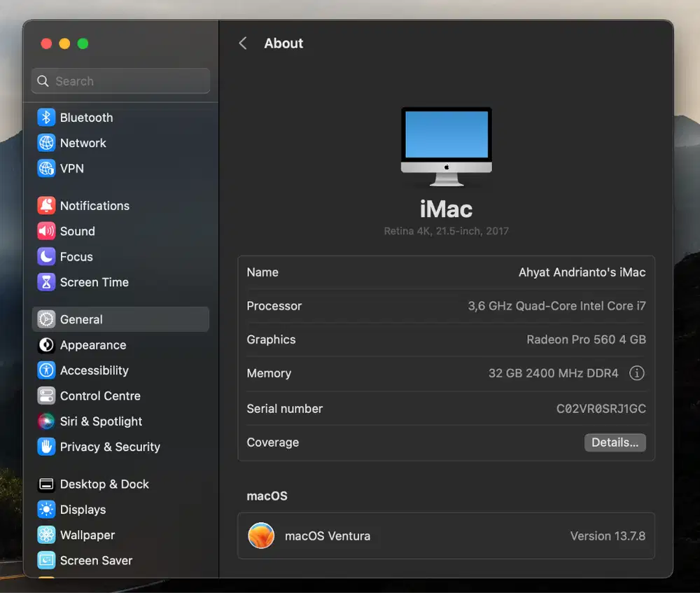Screen dimensions: 700x593
Task: Select the Siri & Spotlight icon
Action: [x=46, y=421]
